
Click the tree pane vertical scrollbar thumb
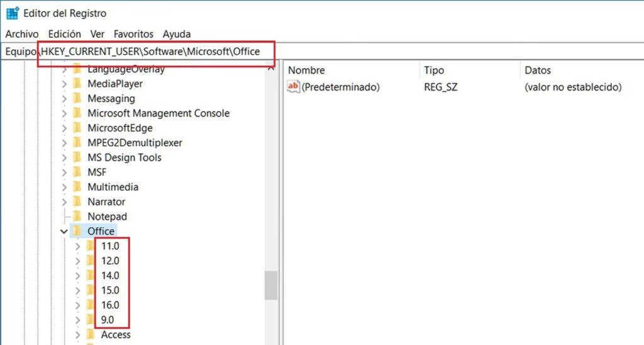coord(270,286)
